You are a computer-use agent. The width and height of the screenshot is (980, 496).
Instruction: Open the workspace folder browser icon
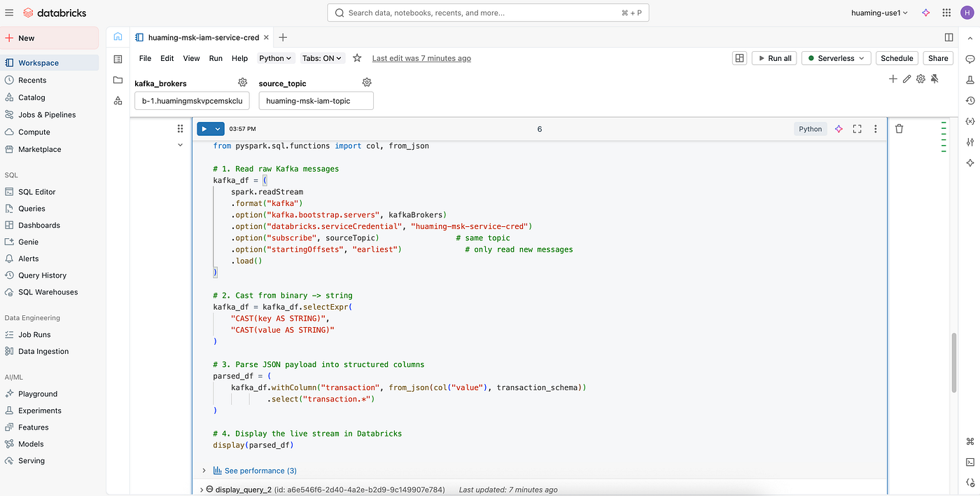click(x=118, y=80)
